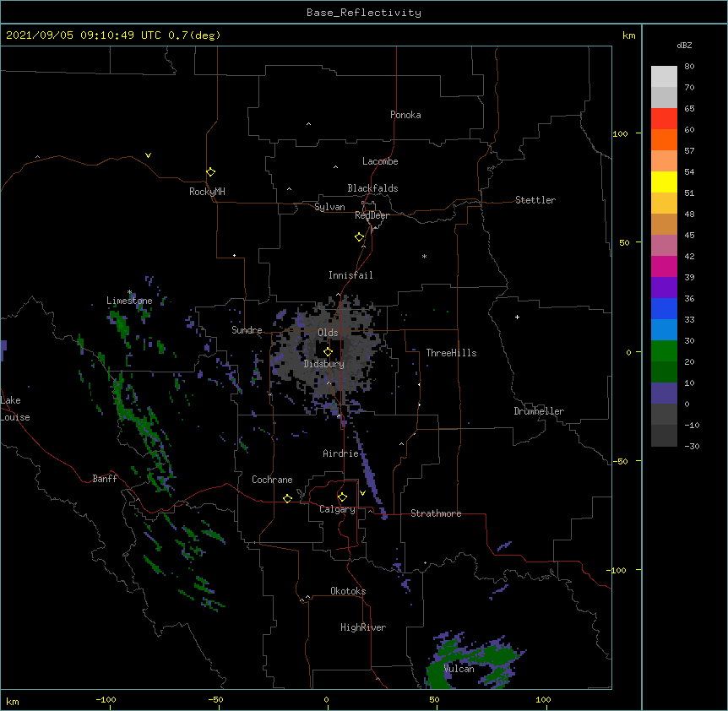Screen dimensions: 728x711
Task: Click the Drumheller city label
Action: point(539,411)
